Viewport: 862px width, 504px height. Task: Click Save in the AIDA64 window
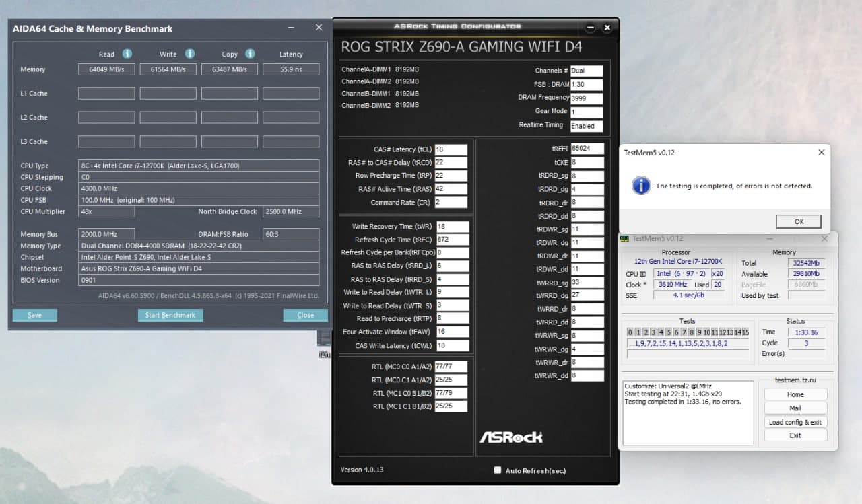coord(34,315)
